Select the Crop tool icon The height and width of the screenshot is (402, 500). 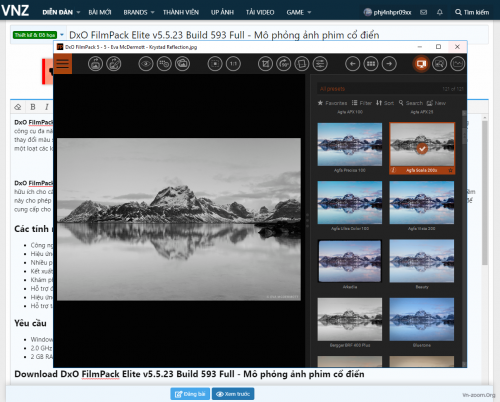(265, 64)
